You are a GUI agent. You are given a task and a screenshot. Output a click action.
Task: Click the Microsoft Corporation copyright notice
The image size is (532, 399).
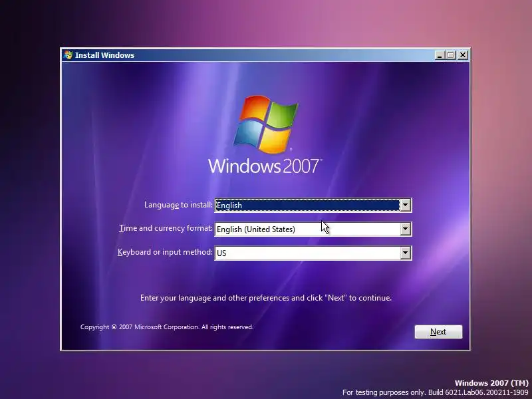[167, 327]
